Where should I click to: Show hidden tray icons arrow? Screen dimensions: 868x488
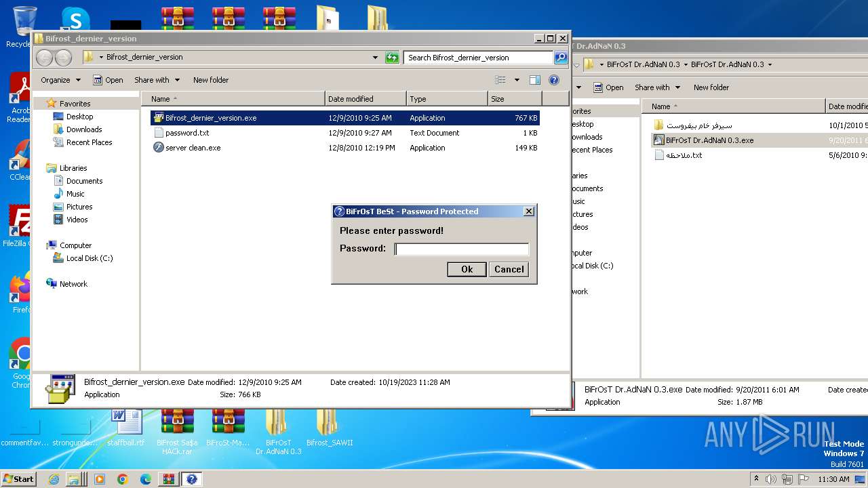tap(756, 479)
